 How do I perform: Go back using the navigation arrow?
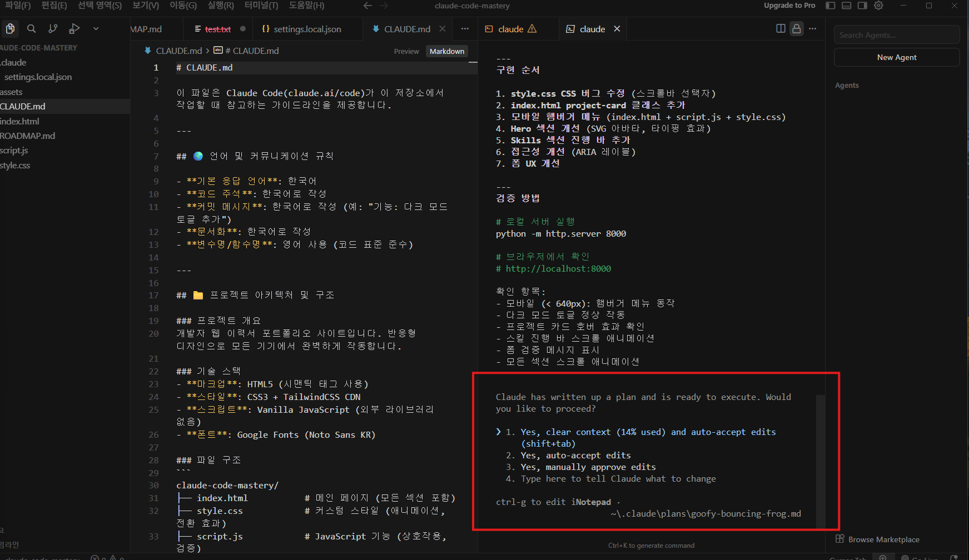[x=367, y=6]
